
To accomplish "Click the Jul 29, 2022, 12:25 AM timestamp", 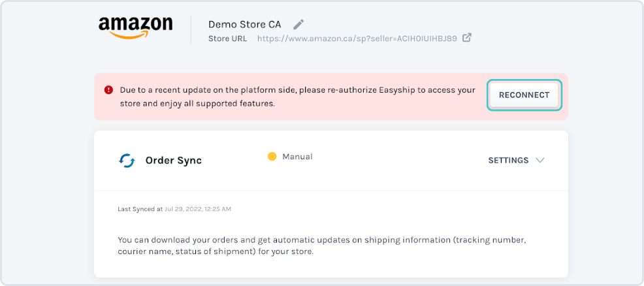I will [x=197, y=209].
